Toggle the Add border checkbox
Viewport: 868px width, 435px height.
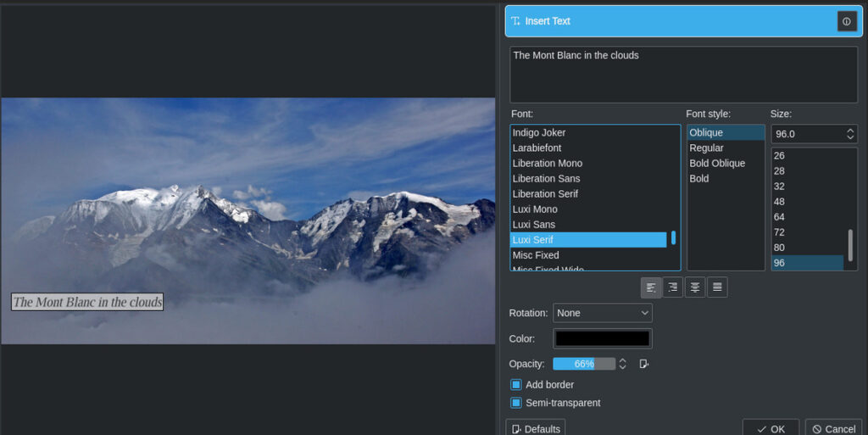coord(516,385)
